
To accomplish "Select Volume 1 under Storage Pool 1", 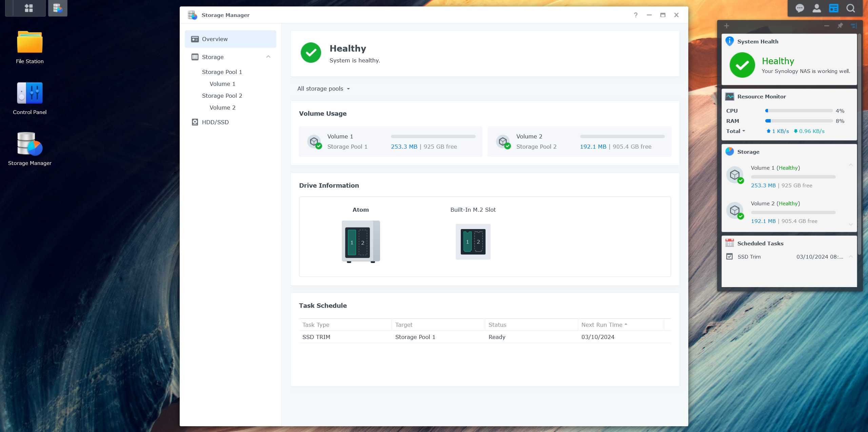I will pyautogui.click(x=221, y=83).
